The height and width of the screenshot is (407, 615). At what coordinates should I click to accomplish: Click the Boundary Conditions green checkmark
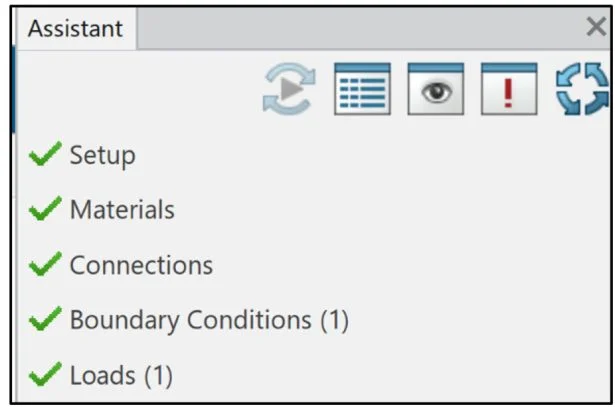pos(45,320)
